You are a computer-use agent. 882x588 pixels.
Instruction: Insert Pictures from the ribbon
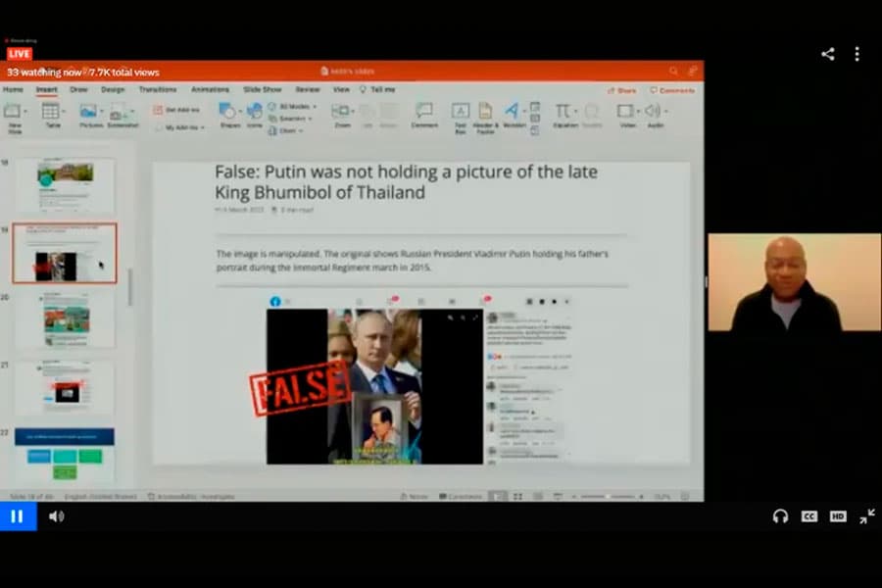pos(90,116)
